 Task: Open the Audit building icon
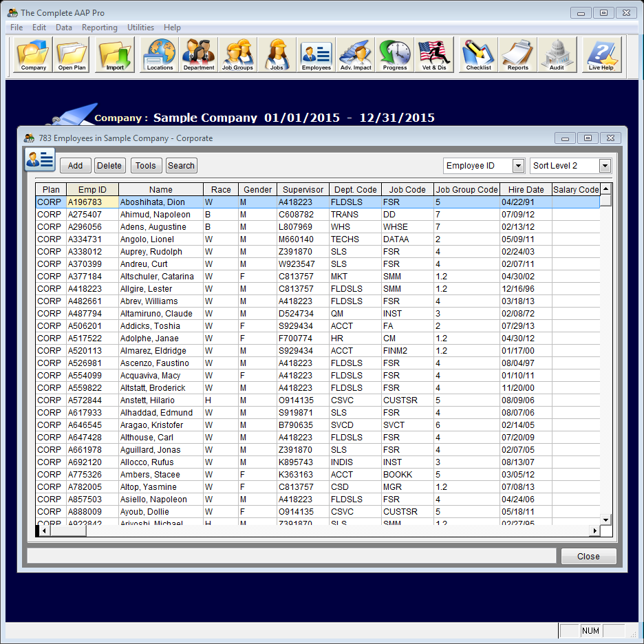pyautogui.click(x=557, y=55)
